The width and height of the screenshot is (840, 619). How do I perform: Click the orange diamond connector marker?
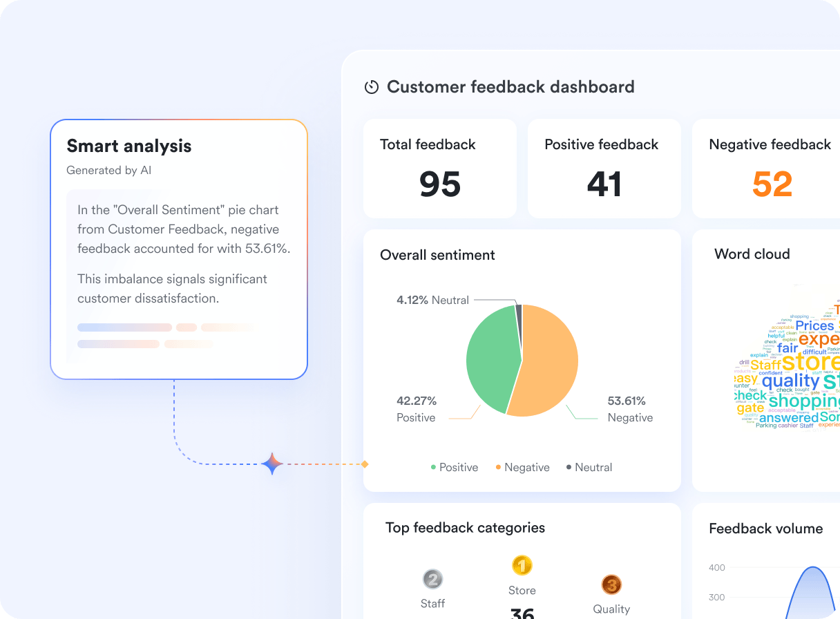365,464
